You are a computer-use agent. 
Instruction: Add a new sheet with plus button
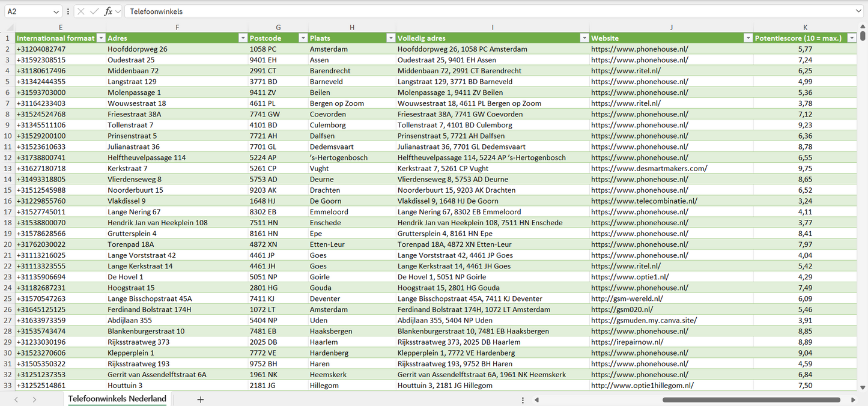pos(201,399)
